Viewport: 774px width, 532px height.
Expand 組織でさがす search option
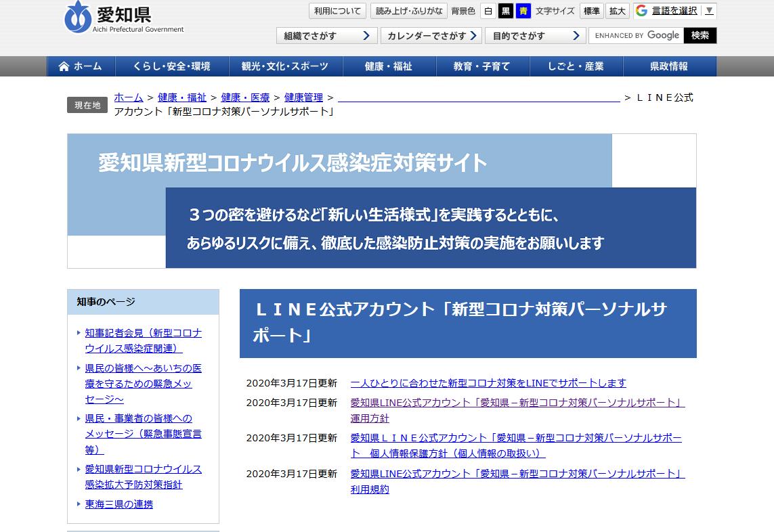pyautogui.click(x=327, y=36)
